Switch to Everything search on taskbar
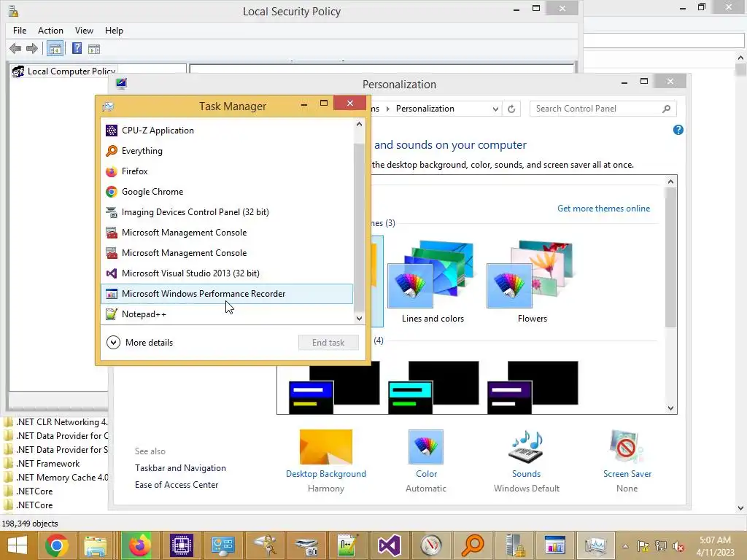The height and width of the screenshot is (560, 747). coord(472,545)
